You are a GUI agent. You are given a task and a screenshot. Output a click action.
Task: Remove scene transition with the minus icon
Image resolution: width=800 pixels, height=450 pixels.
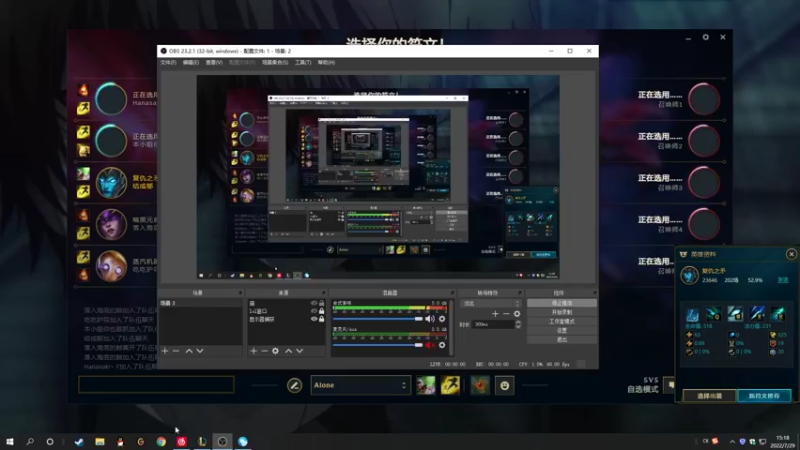coord(506,314)
